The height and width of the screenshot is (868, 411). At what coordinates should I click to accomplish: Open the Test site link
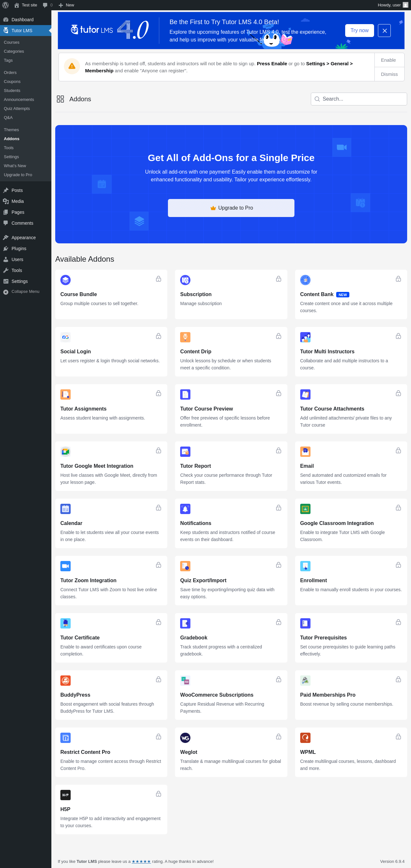click(x=26, y=5)
